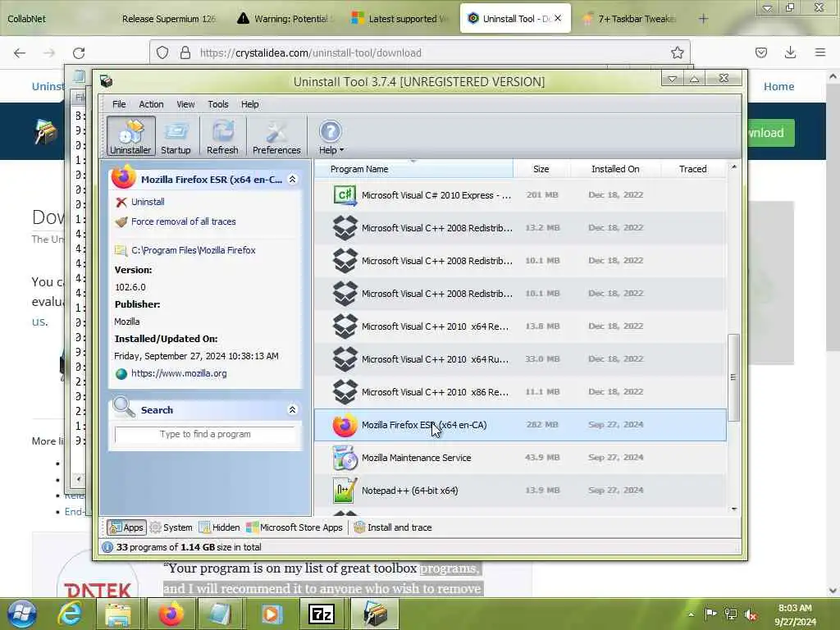Open the Uninstaller toolbar view
Screen dimensions: 840x630
point(130,136)
